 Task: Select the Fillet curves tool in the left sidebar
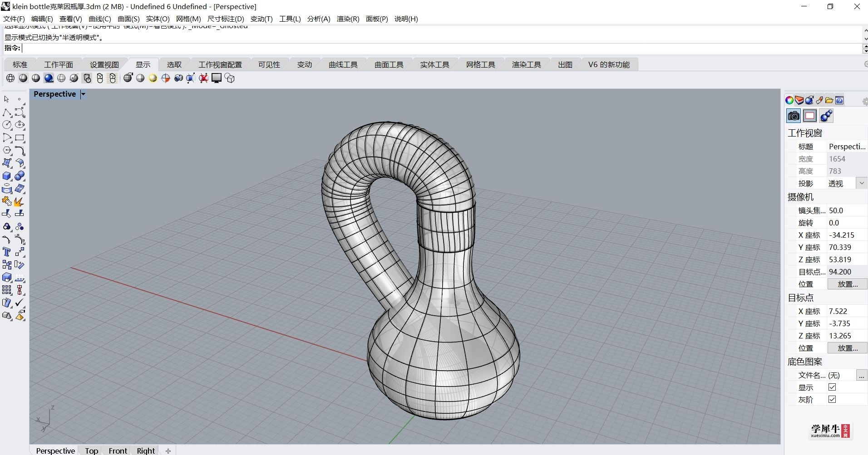(x=20, y=150)
